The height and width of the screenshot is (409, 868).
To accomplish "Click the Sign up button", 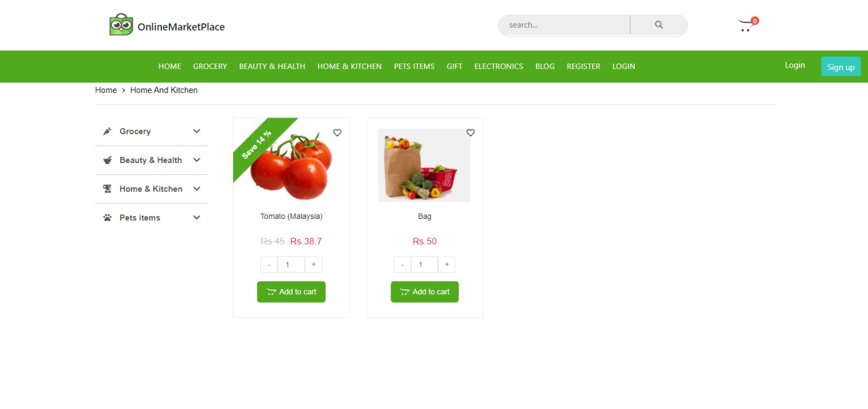I will 841,66.
